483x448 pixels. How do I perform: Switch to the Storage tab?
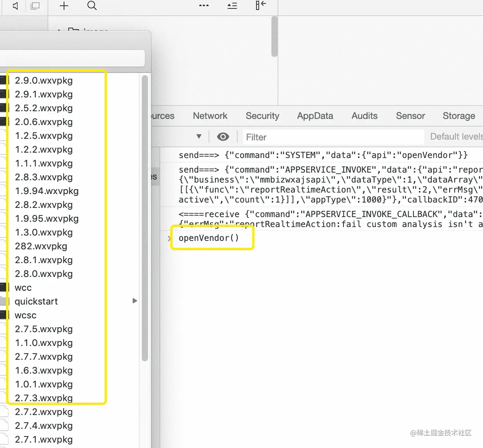[459, 116]
